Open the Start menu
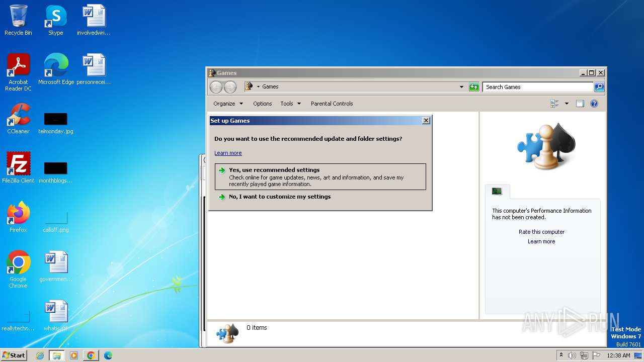The image size is (644, 362). point(14,355)
